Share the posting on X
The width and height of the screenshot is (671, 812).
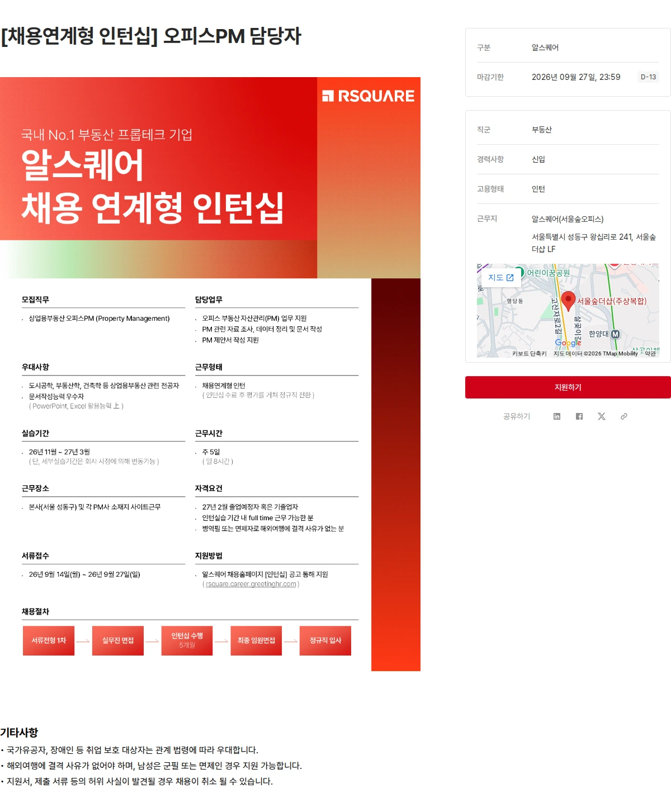(602, 416)
